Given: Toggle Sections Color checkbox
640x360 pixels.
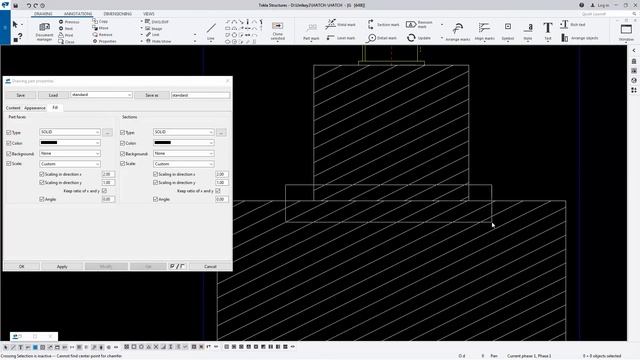Looking at the screenshot, I should pos(122,143).
